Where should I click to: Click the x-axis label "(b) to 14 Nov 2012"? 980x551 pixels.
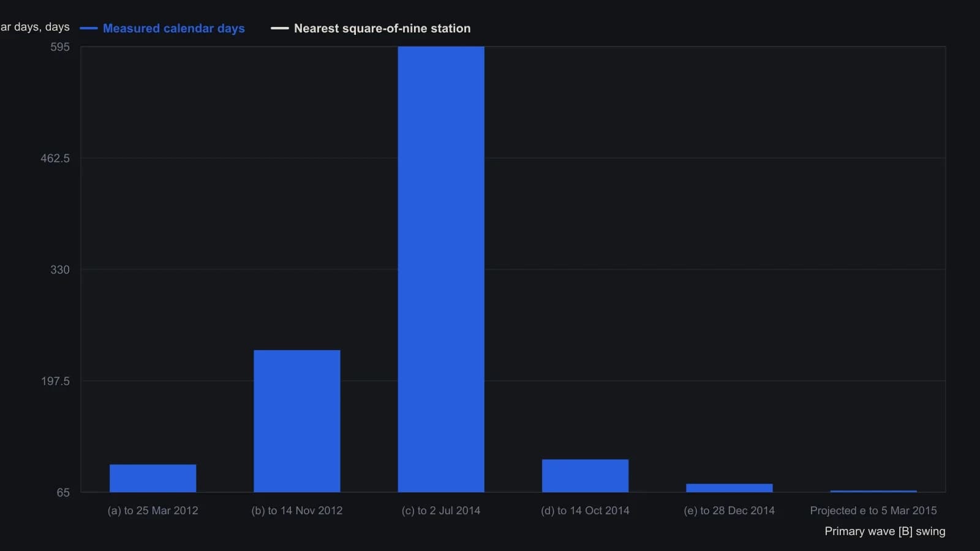[297, 511]
